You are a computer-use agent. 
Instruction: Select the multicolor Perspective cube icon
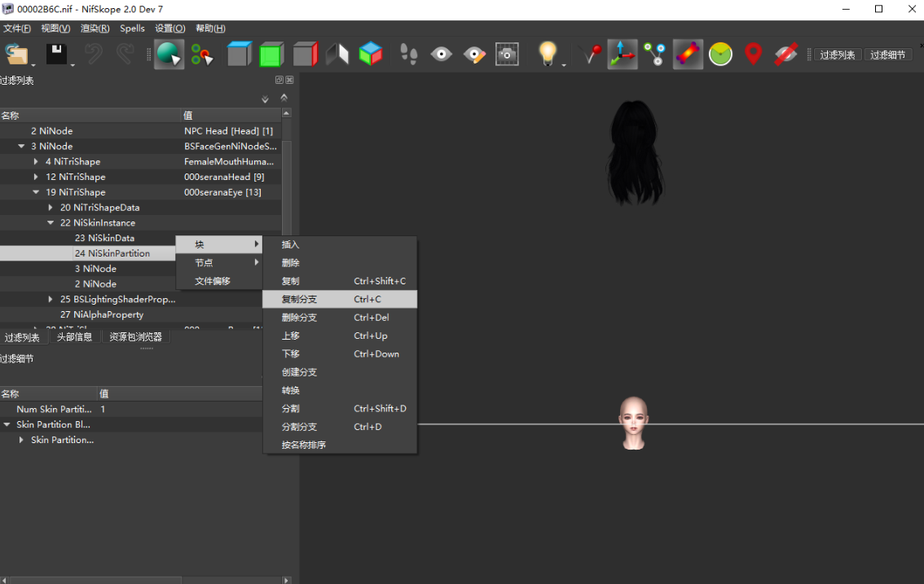pyautogui.click(x=371, y=55)
